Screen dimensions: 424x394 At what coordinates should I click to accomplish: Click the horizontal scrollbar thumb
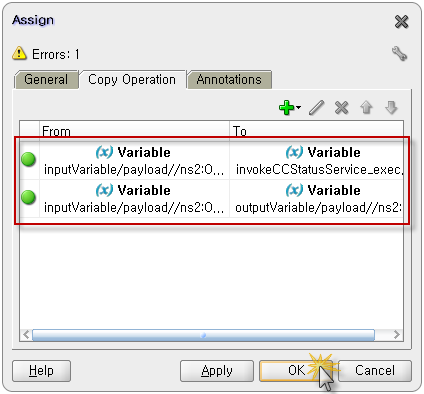tap(203, 335)
